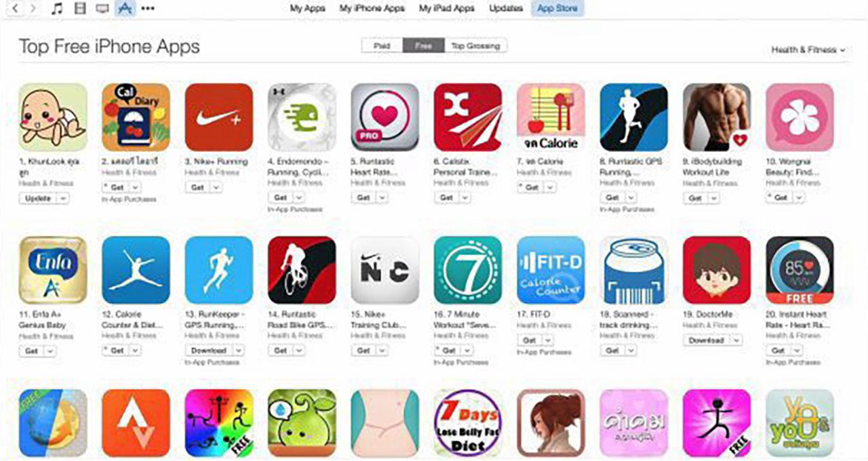Select the Apps library icon
868x461 pixels.
(125, 8)
